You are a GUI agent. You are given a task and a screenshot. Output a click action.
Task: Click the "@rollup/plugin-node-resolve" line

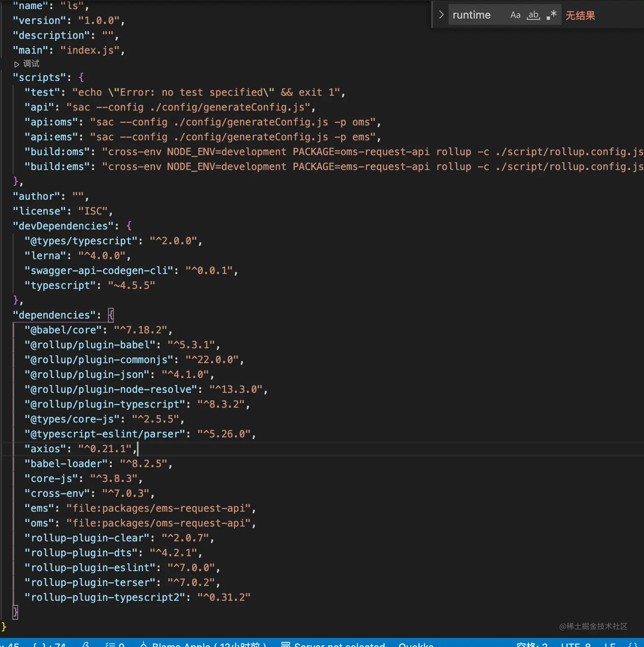tap(146, 390)
